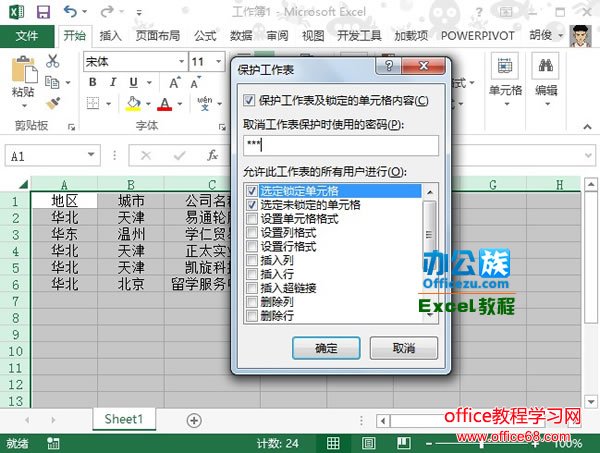Click the Editing (编辑) binoculars icon
Viewport: 600px width, 453px height.
[546, 67]
